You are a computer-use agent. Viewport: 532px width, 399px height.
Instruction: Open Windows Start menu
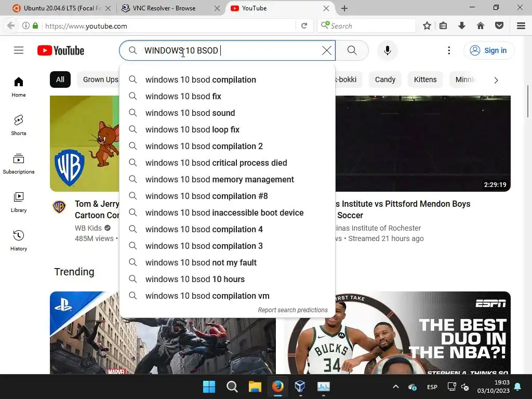point(209,387)
